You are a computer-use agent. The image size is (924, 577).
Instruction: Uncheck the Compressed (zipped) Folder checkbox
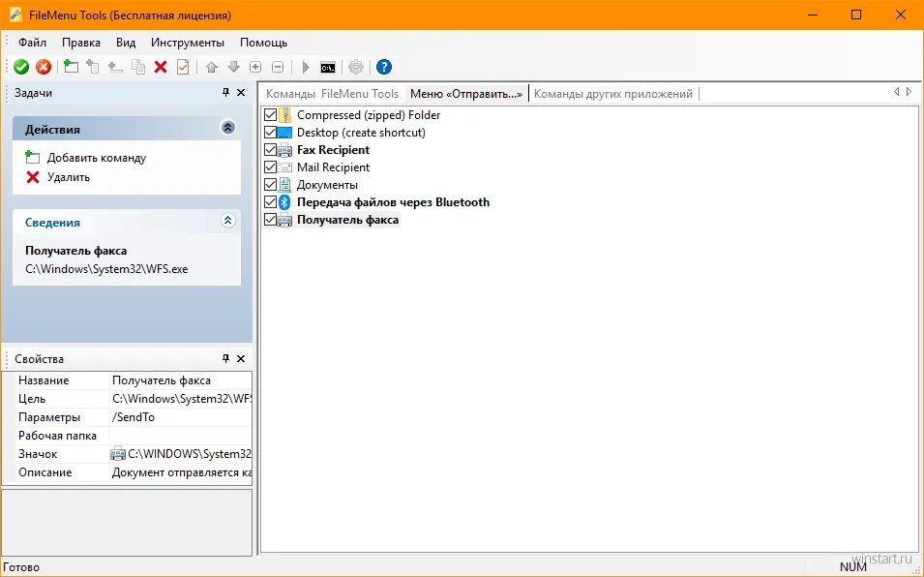(271, 115)
